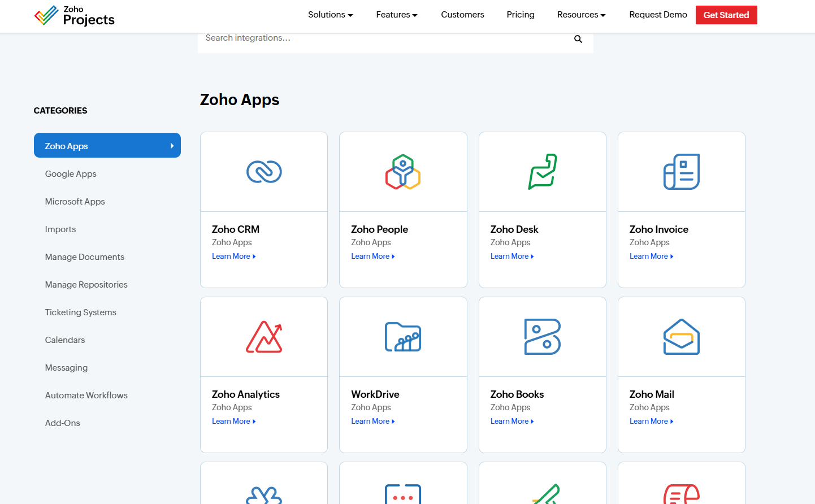Select the Add-Ons category
The height and width of the screenshot is (504, 815).
point(63,423)
